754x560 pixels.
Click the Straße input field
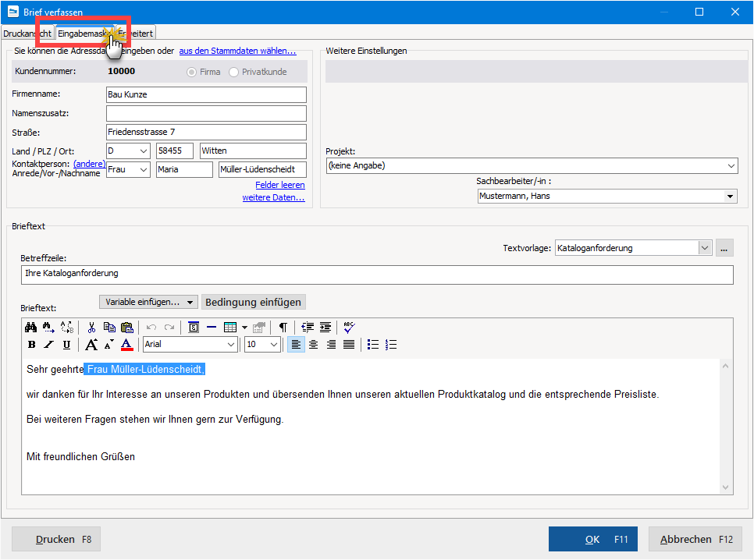206,132
